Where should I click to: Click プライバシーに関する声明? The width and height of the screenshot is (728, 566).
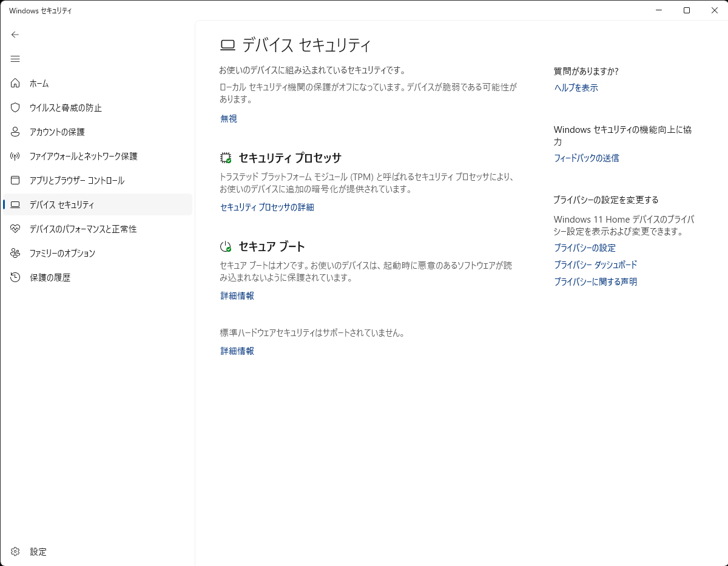pyautogui.click(x=596, y=281)
